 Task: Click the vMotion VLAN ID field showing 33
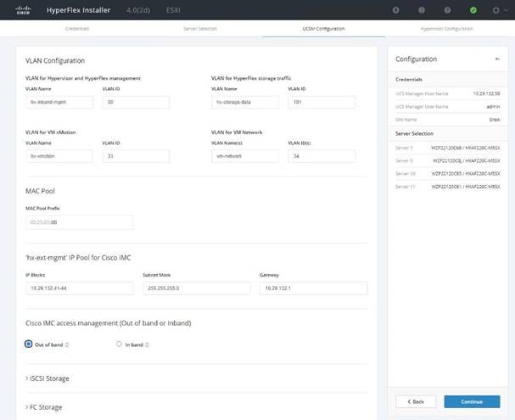(136, 156)
